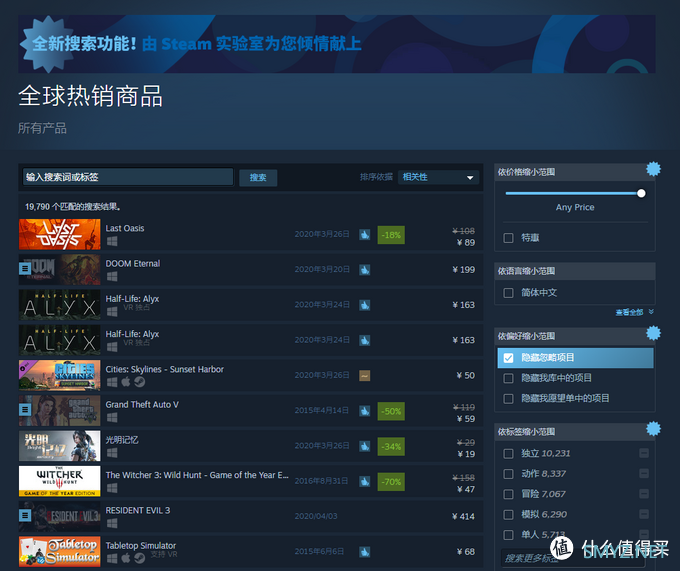Click the mixed review icon for Cities: Skylines

pyautogui.click(x=365, y=375)
